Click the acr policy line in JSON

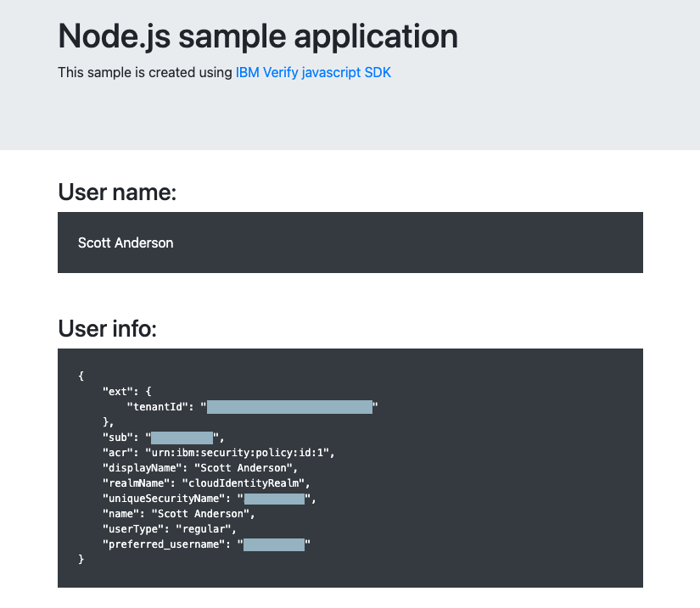(x=218, y=453)
